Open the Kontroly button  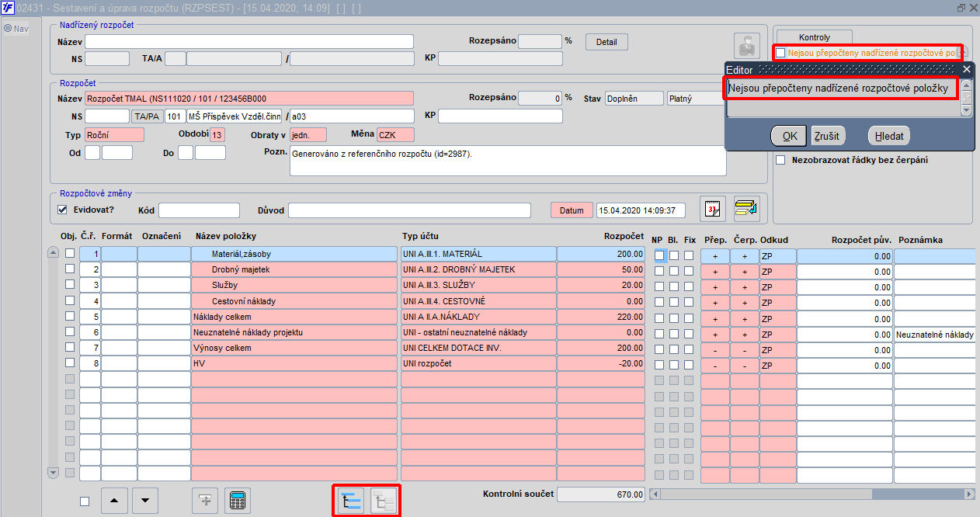[x=815, y=37]
